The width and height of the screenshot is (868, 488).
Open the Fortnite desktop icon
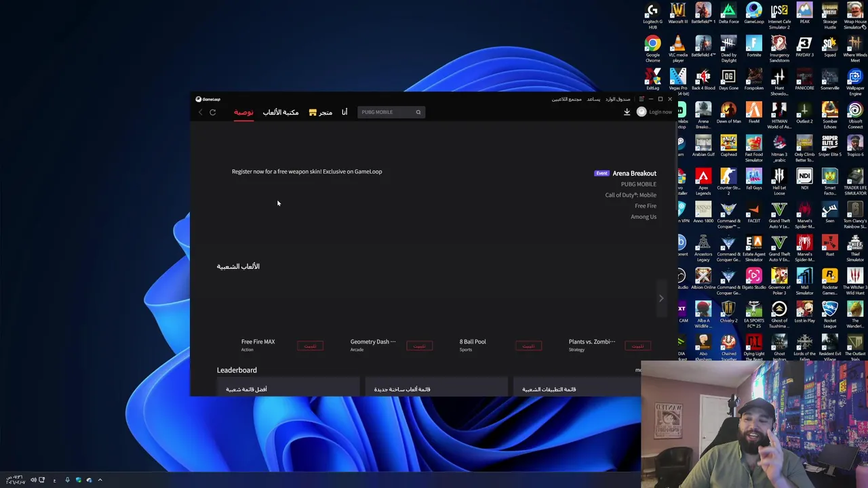pos(753,47)
